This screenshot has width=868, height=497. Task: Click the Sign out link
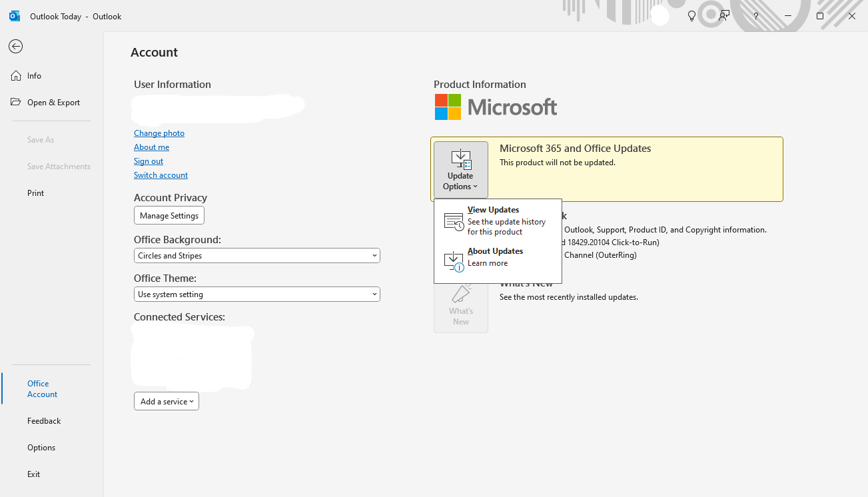click(x=149, y=161)
